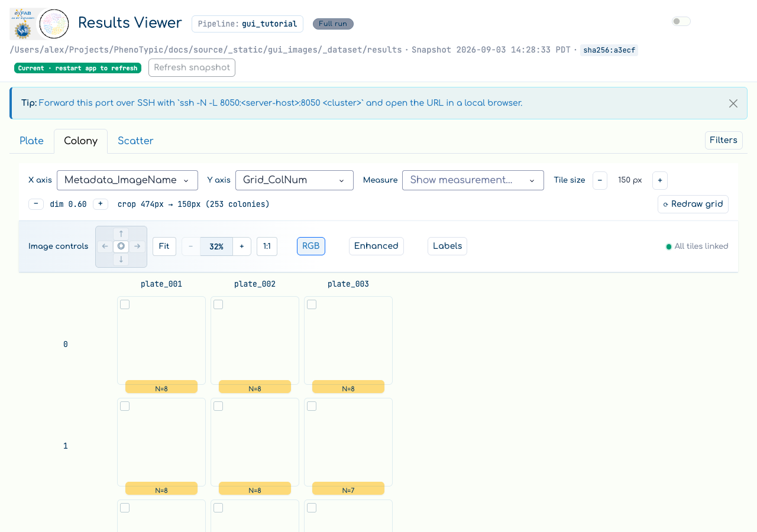Viewport: 757px width, 532px height.
Task: Raise the dim value with the plus button
Action: pyautogui.click(x=101, y=204)
